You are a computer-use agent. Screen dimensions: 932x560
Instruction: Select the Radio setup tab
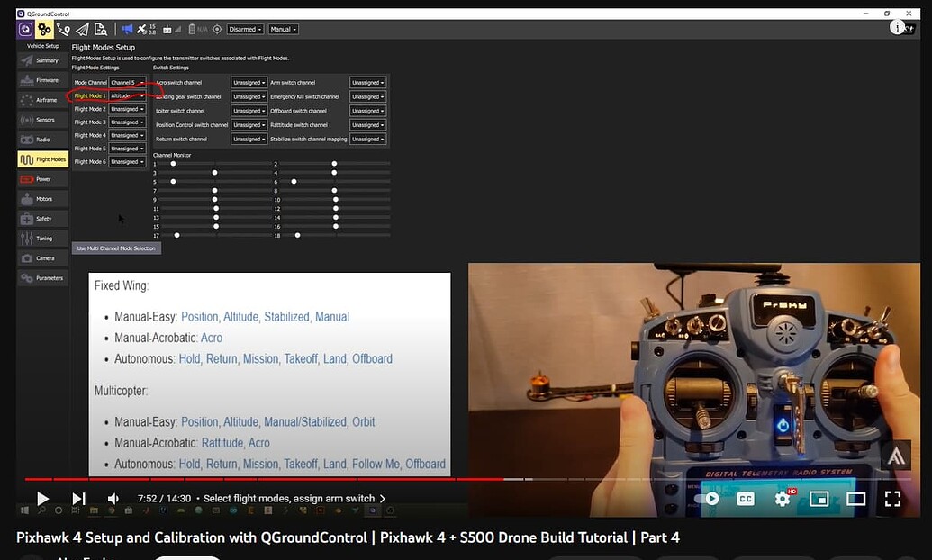pyautogui.click(x=42, y=140)
